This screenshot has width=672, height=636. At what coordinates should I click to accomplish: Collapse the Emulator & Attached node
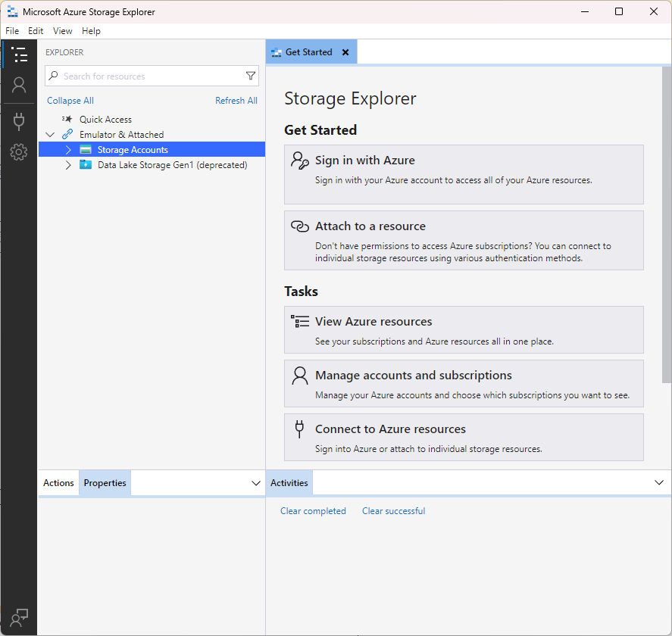pyautogui.click(x=50, y=135)
